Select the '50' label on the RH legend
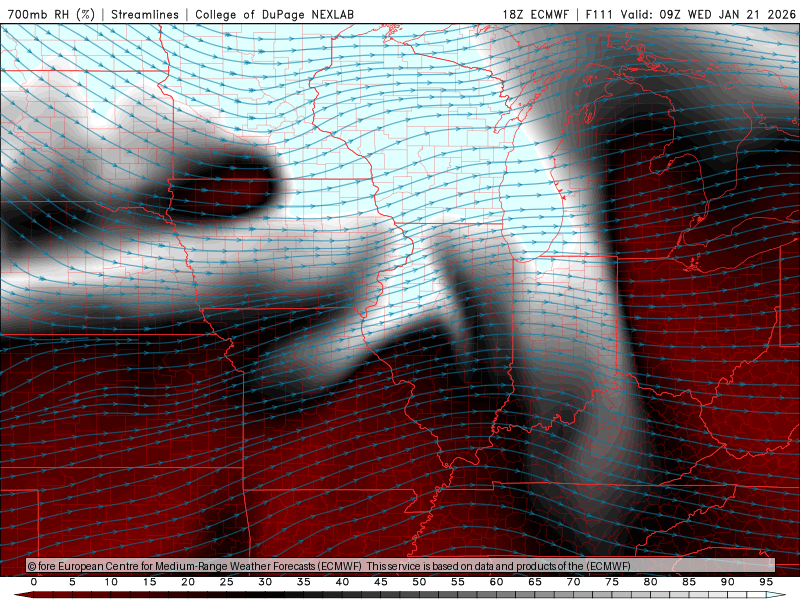800x600 pixels. point(419,582)
